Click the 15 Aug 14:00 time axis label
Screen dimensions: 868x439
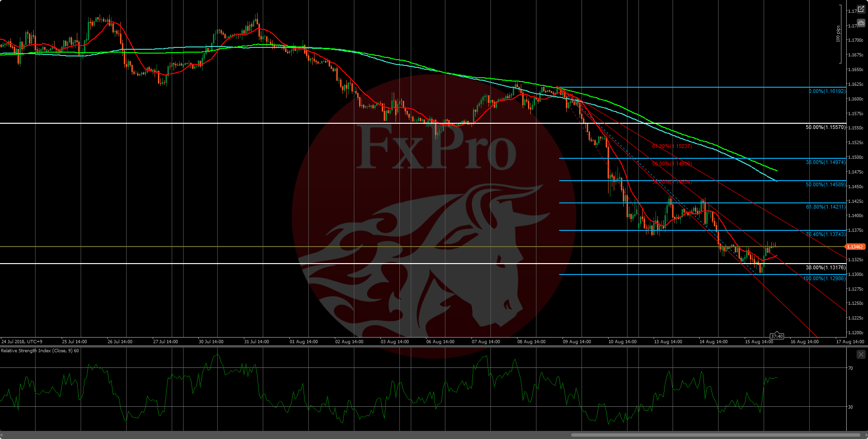(x=759, y=341)
